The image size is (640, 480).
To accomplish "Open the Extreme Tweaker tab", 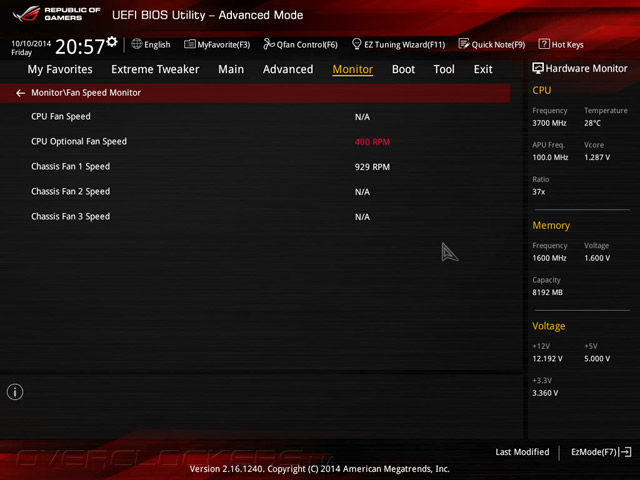I will click(x=155, y=69).
